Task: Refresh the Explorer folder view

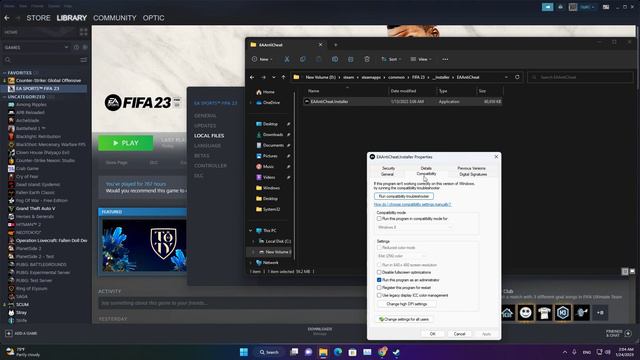Action: point(517,77)
